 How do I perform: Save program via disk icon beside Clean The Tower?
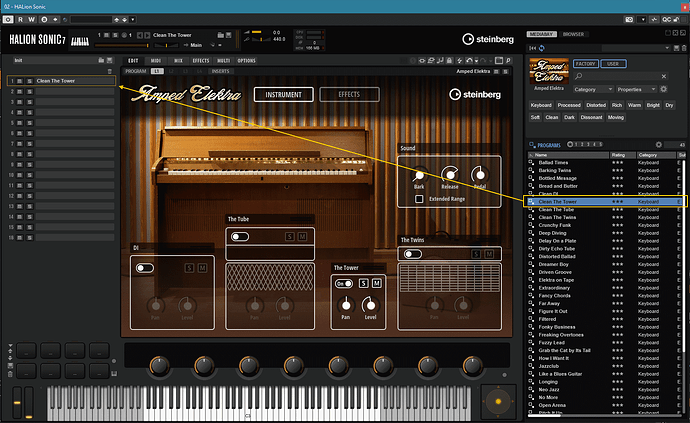pos(228,35)
